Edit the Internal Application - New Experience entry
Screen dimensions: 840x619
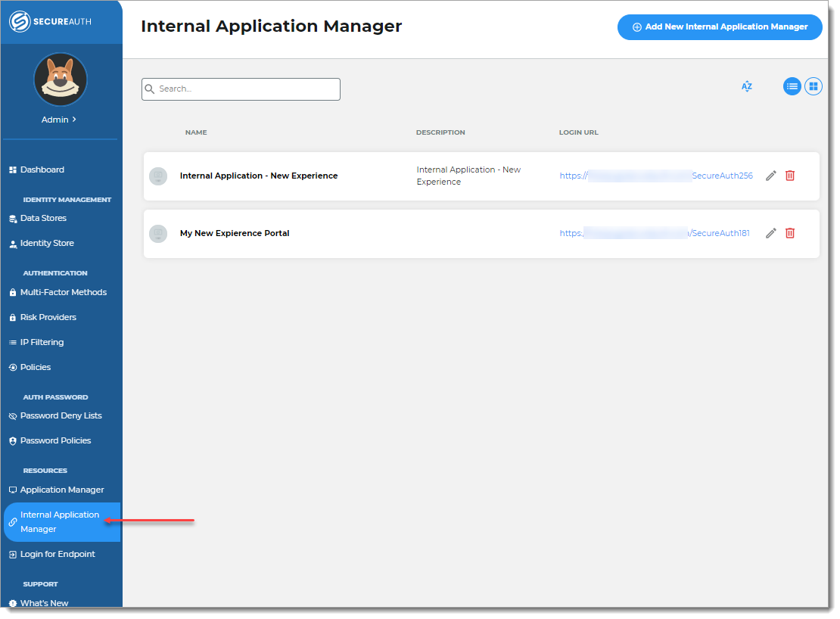pyautogui.click(x=770, y=176)
